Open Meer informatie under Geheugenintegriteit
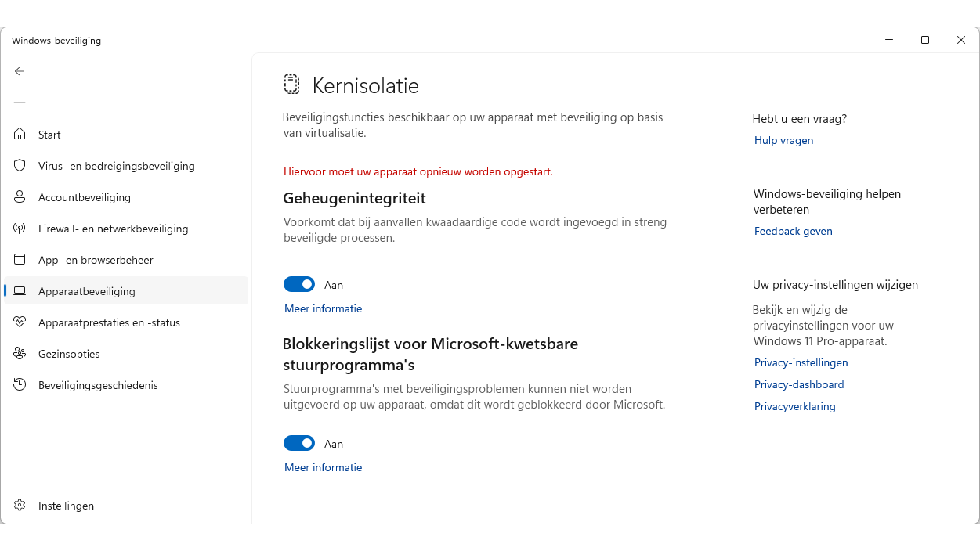This screenshot has width=980, height=551. [x=323, y=308]
